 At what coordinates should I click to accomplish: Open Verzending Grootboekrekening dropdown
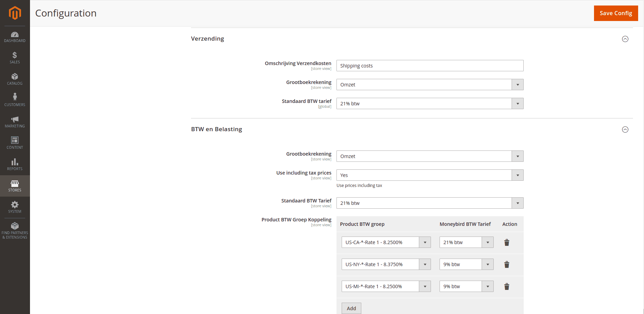click(x=430, y=85)
